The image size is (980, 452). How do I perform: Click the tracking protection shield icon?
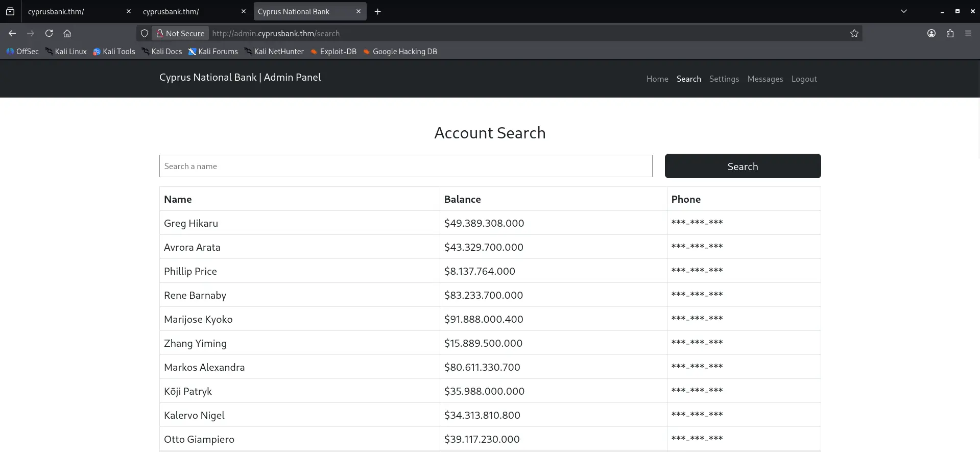(x=145, y=33)
